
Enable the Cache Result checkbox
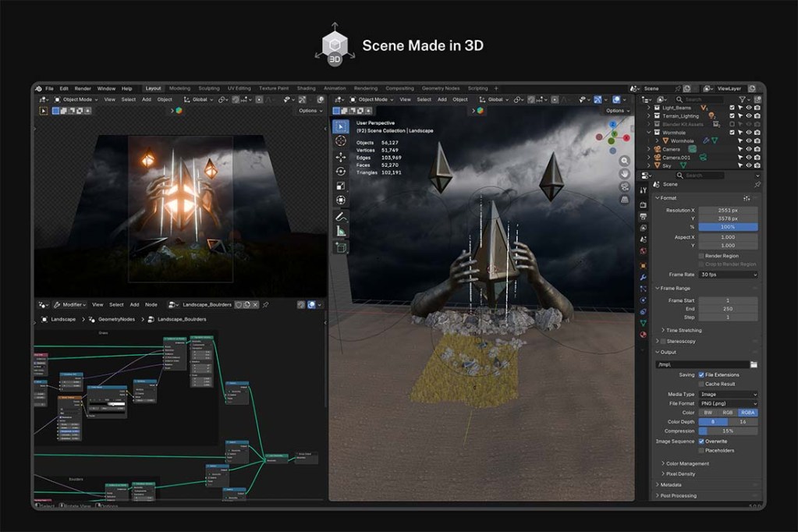click(701, 384)
